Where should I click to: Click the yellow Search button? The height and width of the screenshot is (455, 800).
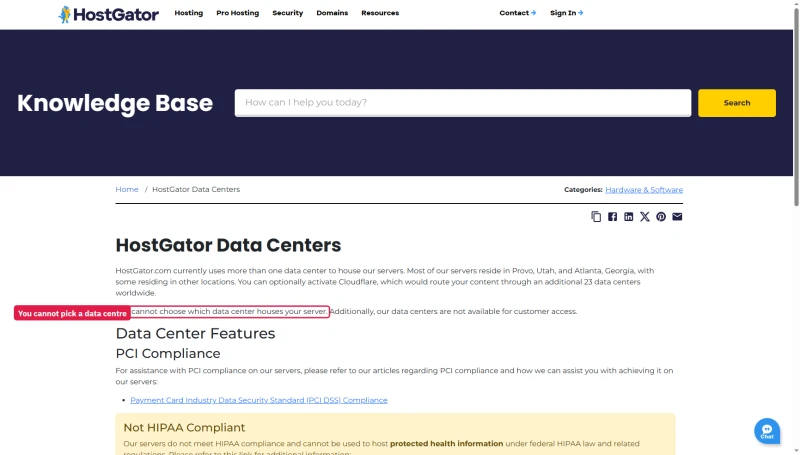[x=737, y=103]
